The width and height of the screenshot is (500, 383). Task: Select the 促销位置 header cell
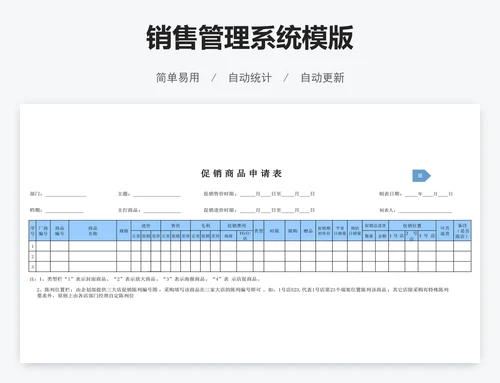coord(412,226)
